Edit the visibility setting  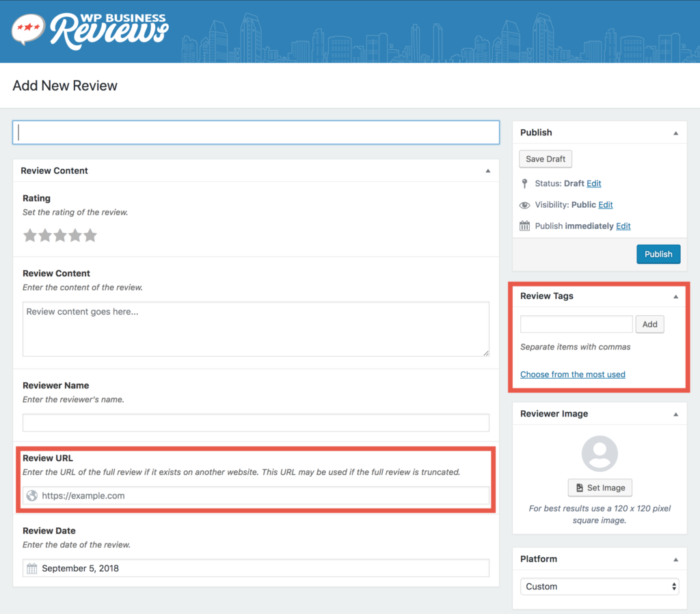pyautogui.click(x=606, y=205)
